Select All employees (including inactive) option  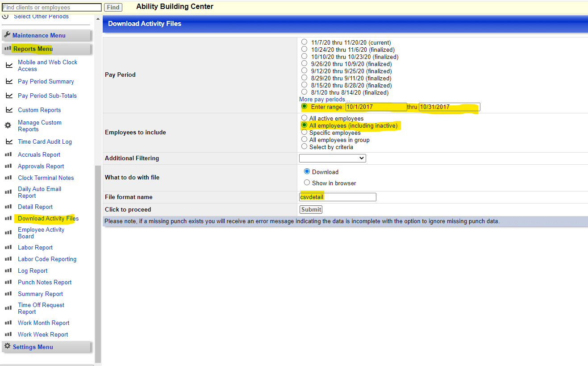click(x=304, y=125)
